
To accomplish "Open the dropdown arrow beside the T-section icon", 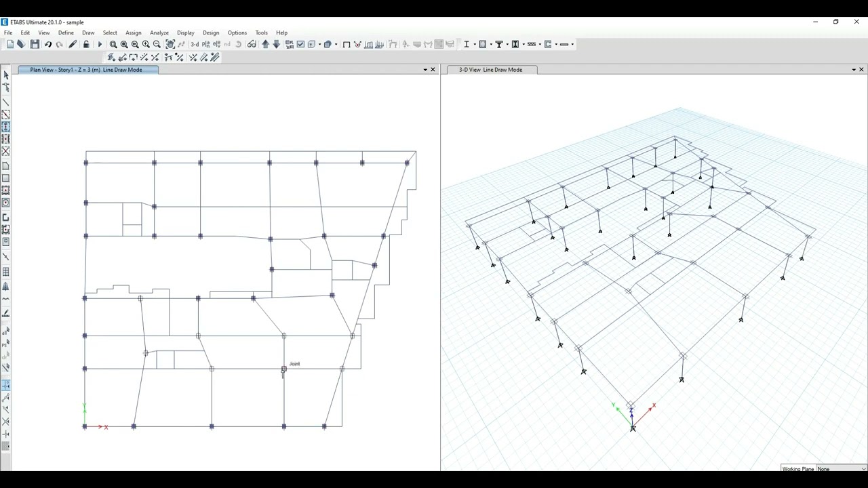I will tap(507, 44).
